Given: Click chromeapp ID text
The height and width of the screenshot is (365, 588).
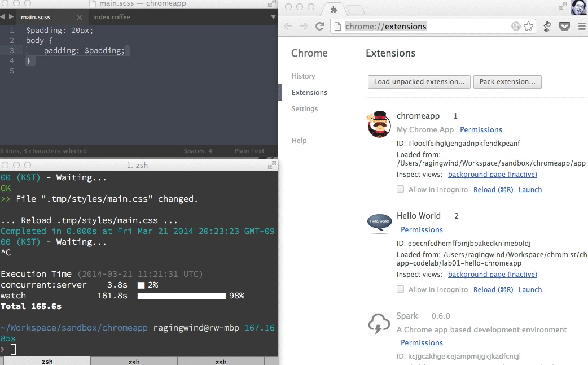Looking at the screenshot, I should (x=458, y=143).
